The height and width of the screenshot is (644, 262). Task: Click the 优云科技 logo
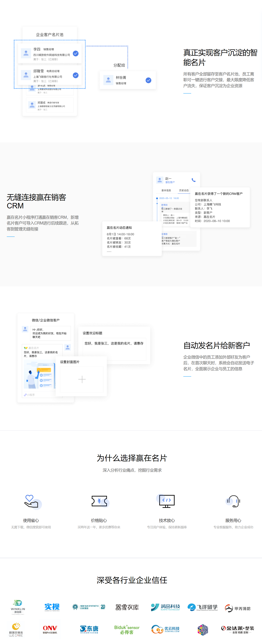point(165,629)
